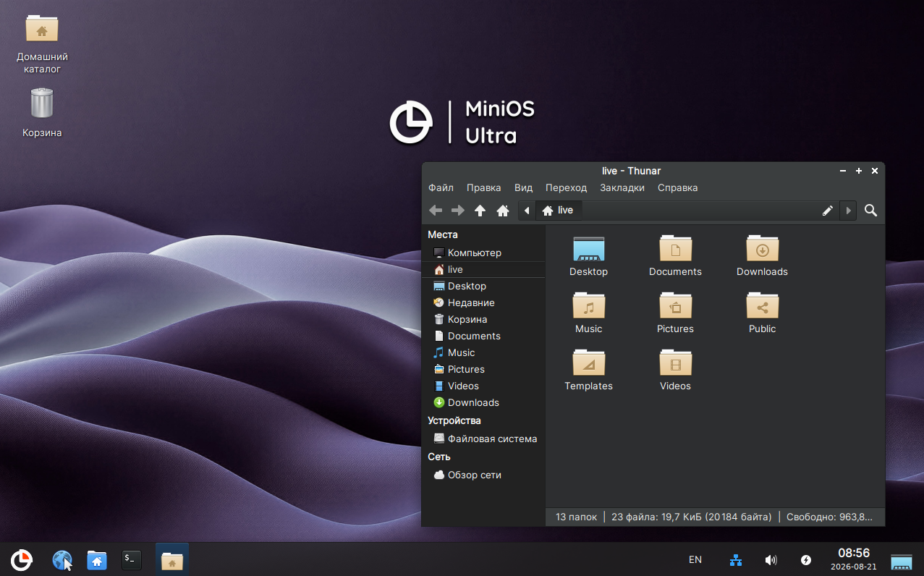The height and width of the screenshot is (576, 924).
Task: Launch the web browser from the taskbar
Action: click(x=62, y=560)
